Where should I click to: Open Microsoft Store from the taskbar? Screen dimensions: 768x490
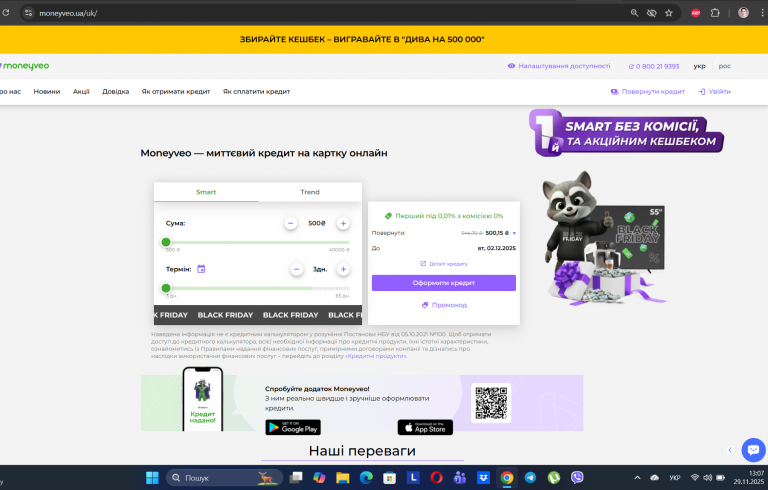click(389, 477)
